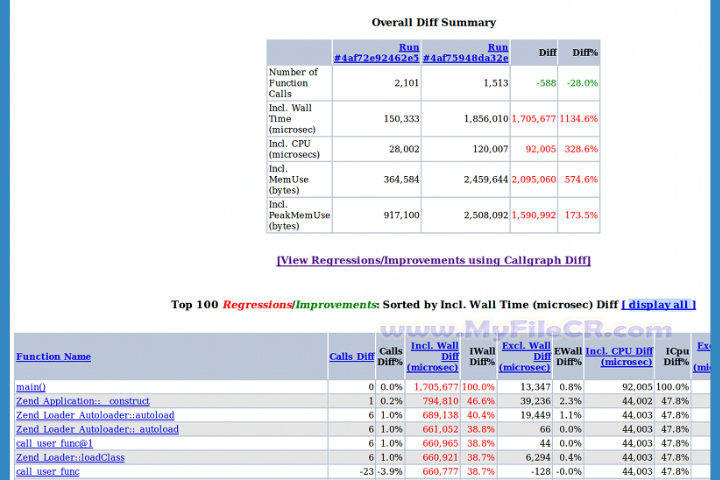Open Zend_Loader_Autoloader::_autoload with 661,052 wall diff
Image resolution: width=720 pixels, height=480 pixels.
pyautogui.click(x=97, y=429)
